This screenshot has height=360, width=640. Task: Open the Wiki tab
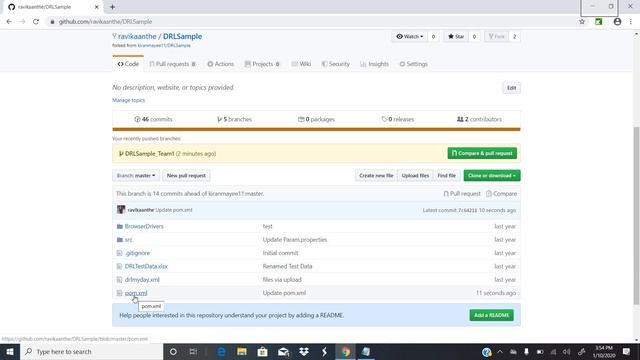point(301,64)
